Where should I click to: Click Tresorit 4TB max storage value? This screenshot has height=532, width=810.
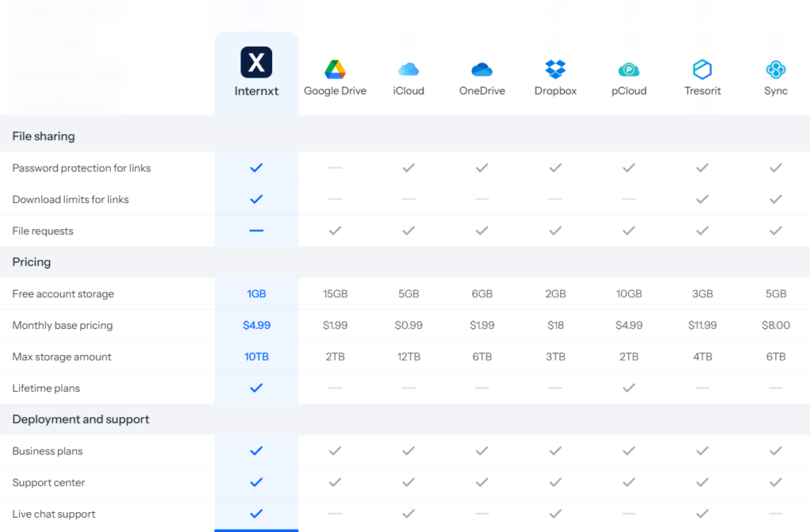[702, 357]
